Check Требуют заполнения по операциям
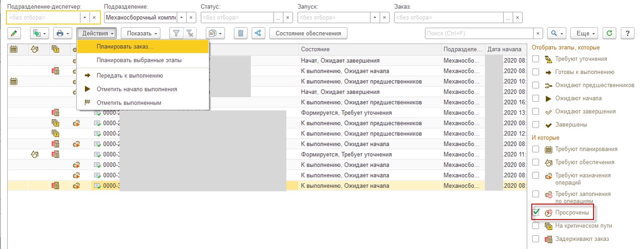 tap(536, 194)
